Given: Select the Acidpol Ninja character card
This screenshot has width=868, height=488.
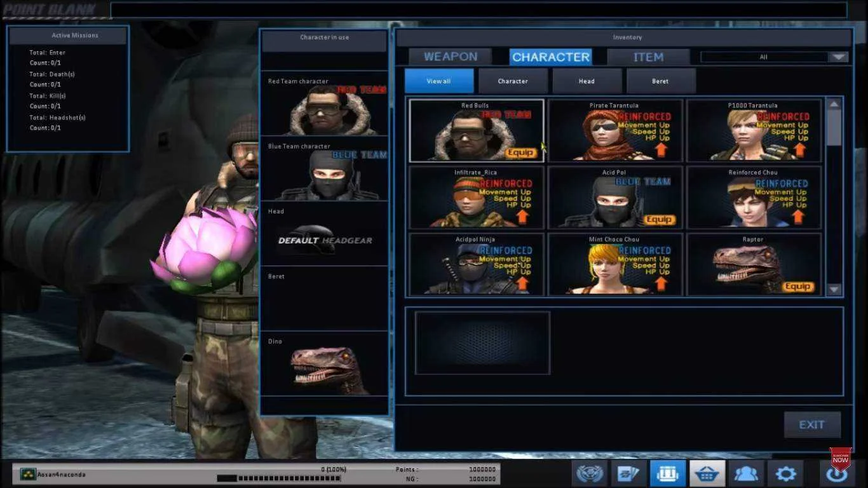Looking at the screenshot, I should tap(477, 264).
